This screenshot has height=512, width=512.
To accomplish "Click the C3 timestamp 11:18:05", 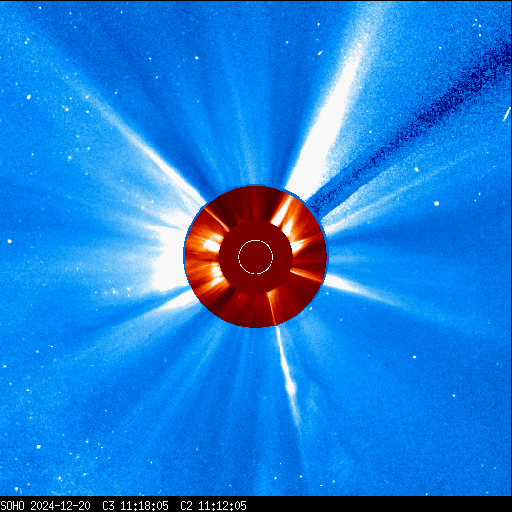I will click(144, 506).
